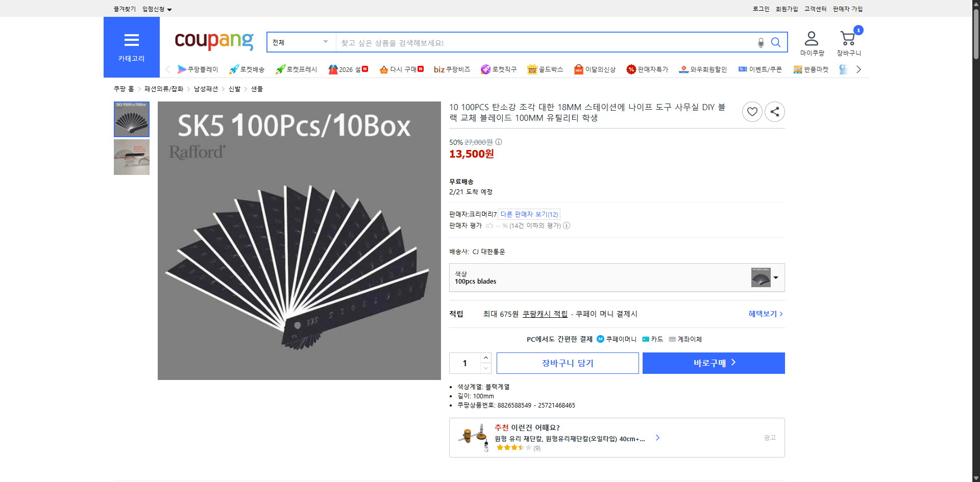The image size is (980, 482).
Task: Click the product share icon
Action: click(774, 111)
